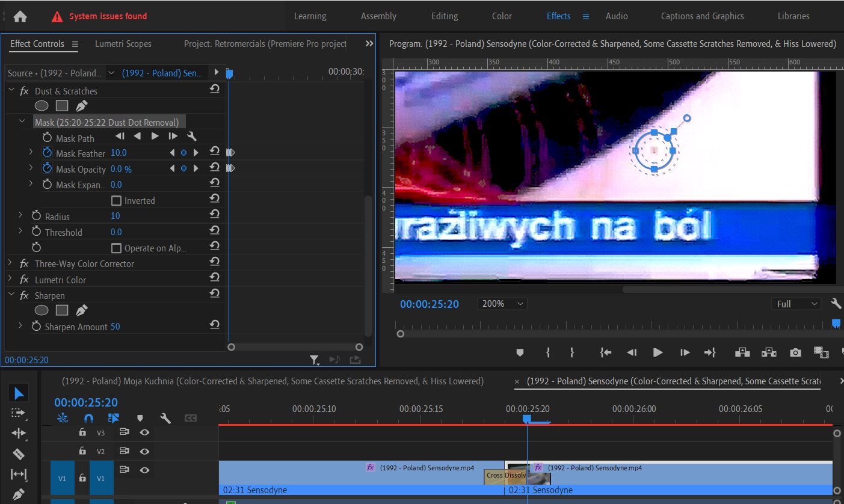Show hidden panel tabs overflow chevrons
844x504 pixels.
pyautogui.click(x=369, y=43)
